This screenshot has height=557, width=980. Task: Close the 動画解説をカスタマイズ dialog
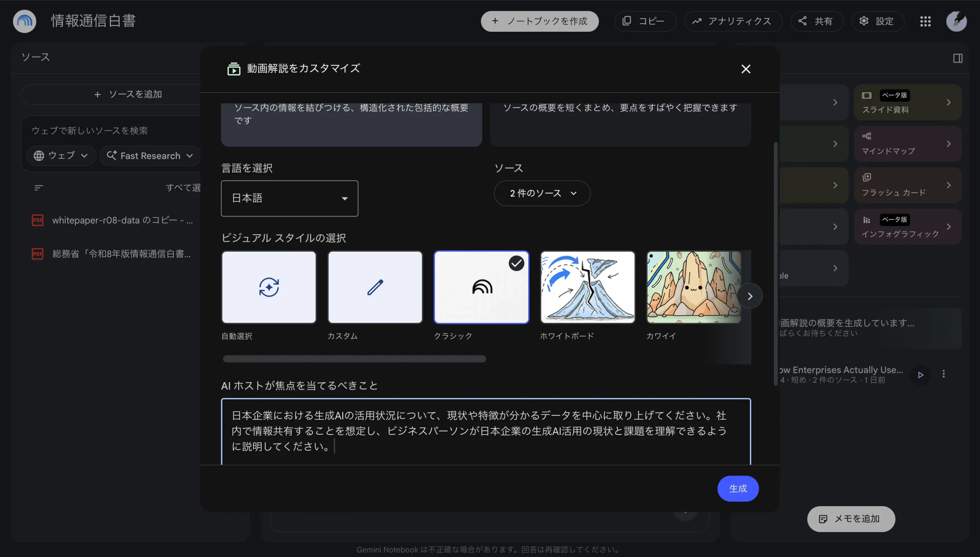745,69
